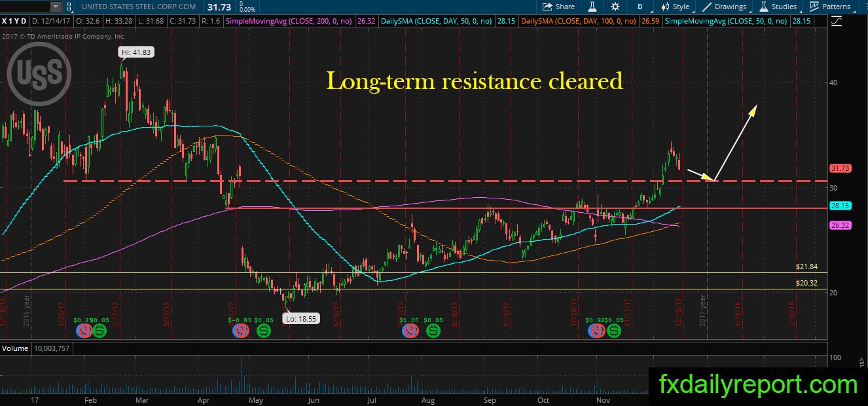
Task: Select the SimpleMovingAvg 50 study label
Action: 727,21
